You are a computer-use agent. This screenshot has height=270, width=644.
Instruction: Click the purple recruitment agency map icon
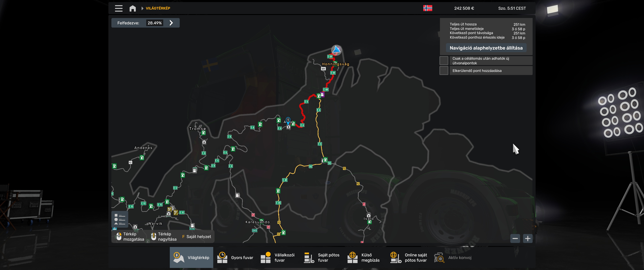[x=323, y=94]
